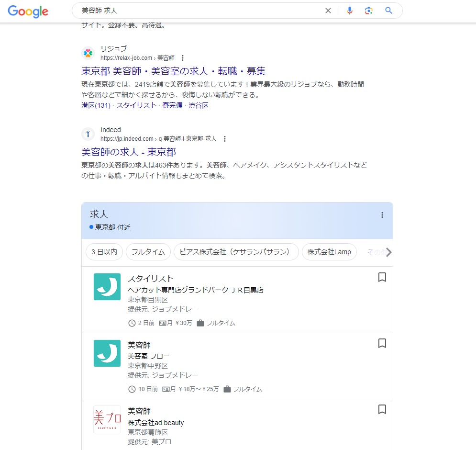Click リジョブ site name label
The width and height of the screenshot is (476, 450).
tap(114, 49)
